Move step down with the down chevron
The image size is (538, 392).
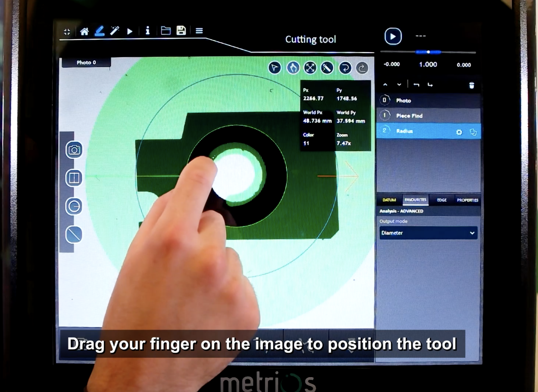point(399,85)
